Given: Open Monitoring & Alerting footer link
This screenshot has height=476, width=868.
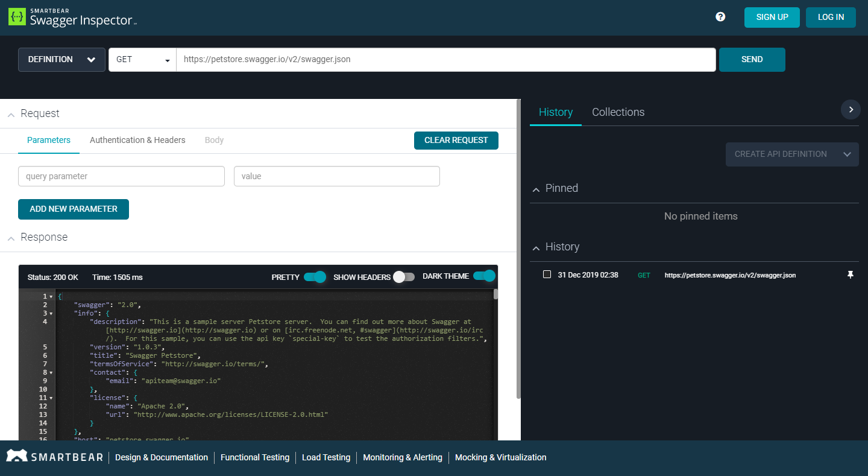Looking at the screenshot, I should 403,457.
